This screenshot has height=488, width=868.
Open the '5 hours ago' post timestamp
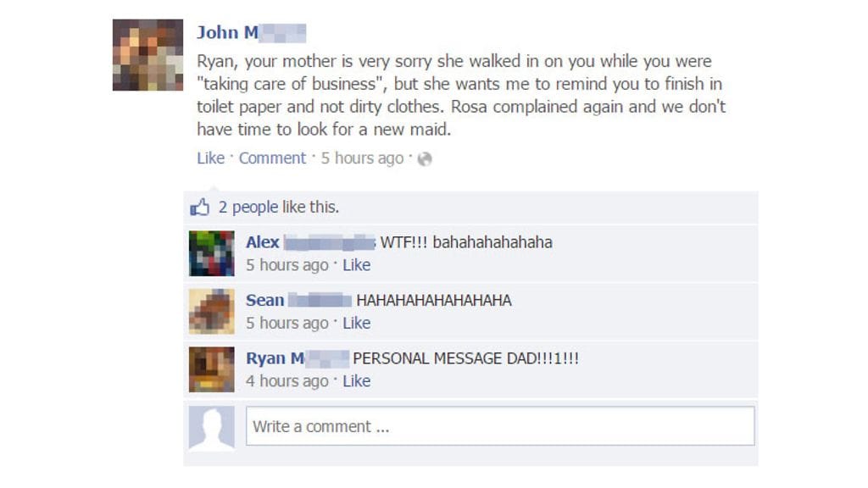pyautogui.click(x=363, y=158)
